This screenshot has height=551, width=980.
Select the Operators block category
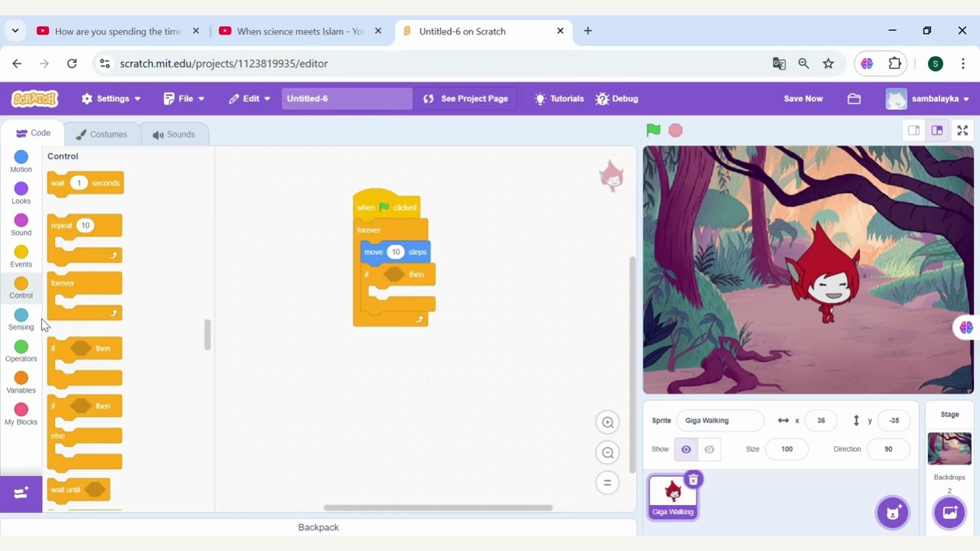[21, 352]
